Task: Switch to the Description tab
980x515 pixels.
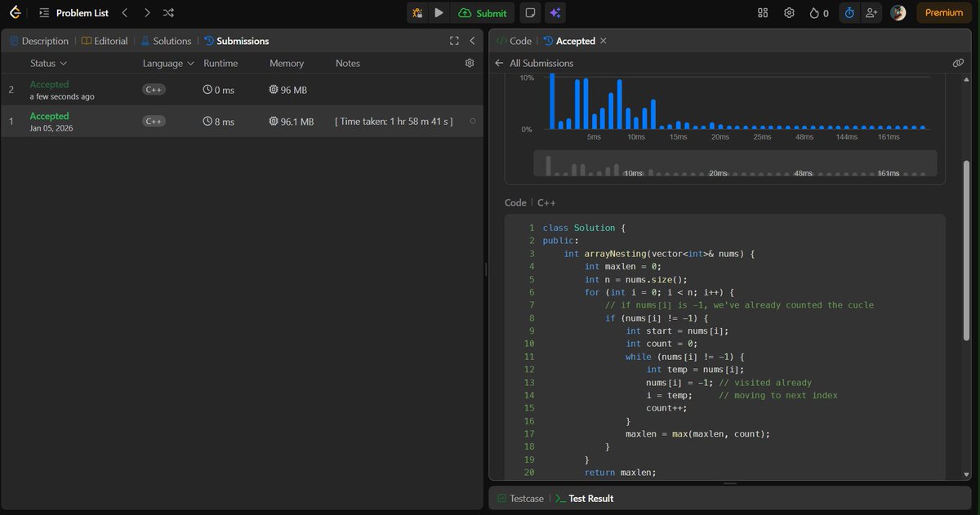Action: (38, 41)
